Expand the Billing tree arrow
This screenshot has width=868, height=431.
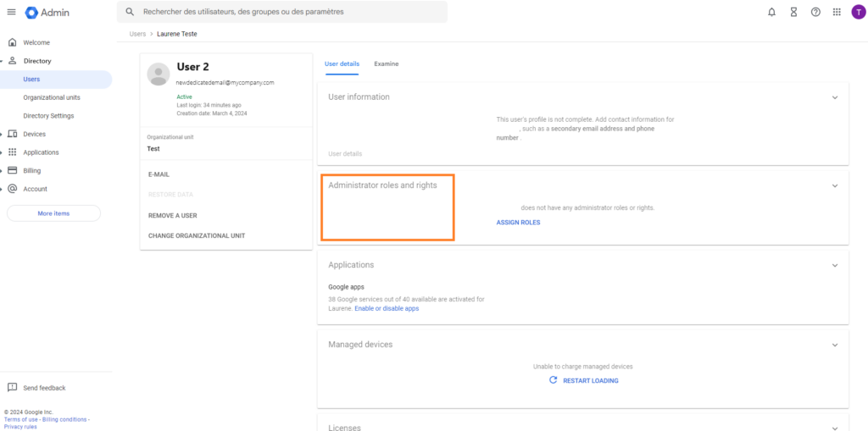coord(2,170)
